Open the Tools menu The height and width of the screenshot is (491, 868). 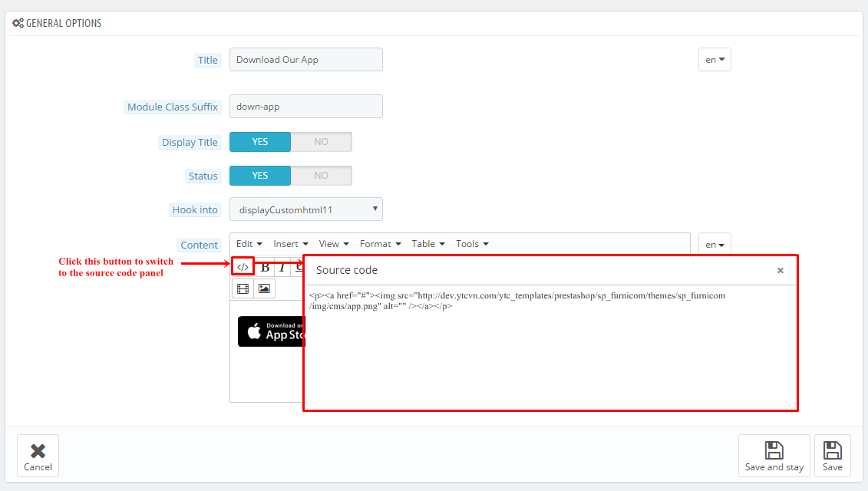click(472, 243)
